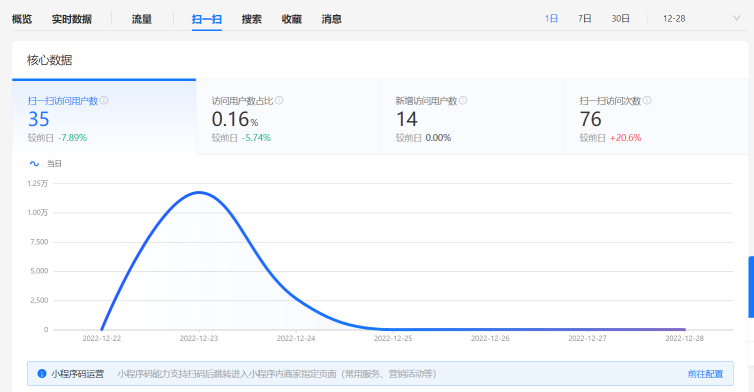Click the 2022-12-26 axis label
The image size is (754, 392).
pyautogui.click(x=490, y=339)
